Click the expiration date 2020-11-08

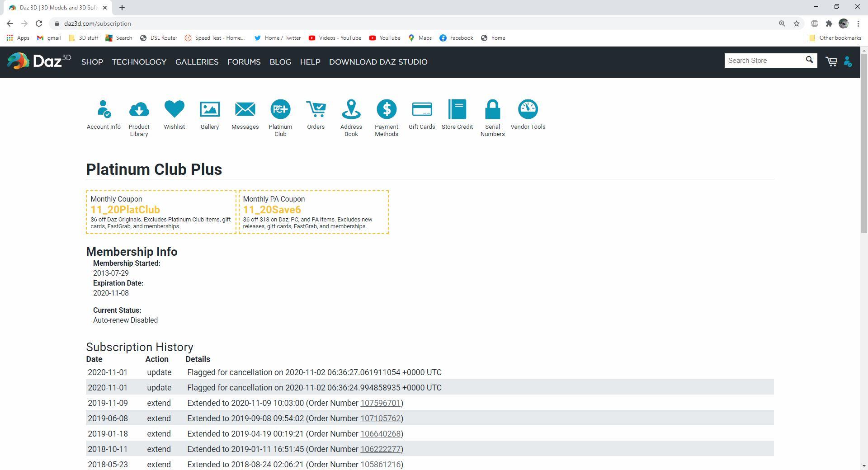click(x=111, y=293)
